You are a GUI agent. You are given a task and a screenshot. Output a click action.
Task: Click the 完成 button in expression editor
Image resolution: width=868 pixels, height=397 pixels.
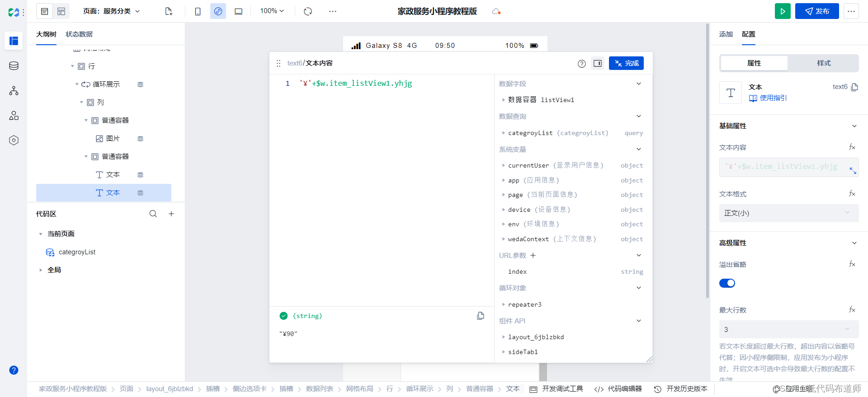click(626, 63)
